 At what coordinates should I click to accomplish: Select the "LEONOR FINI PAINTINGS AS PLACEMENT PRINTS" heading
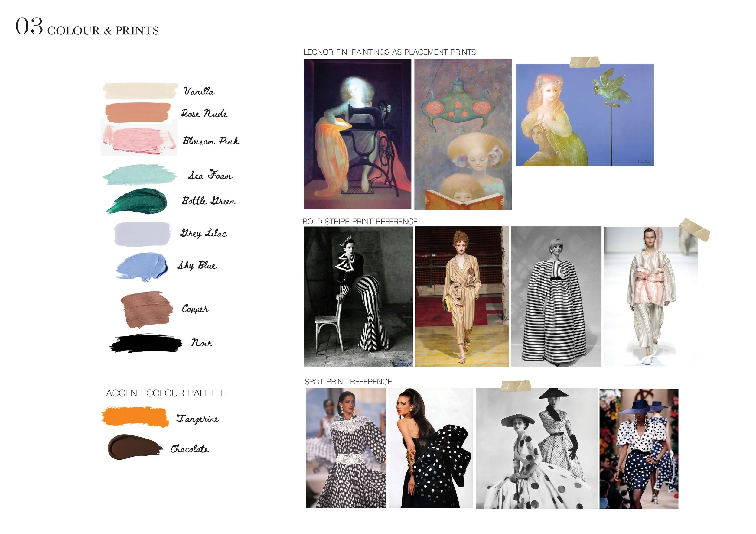click(x=389, y=52)
